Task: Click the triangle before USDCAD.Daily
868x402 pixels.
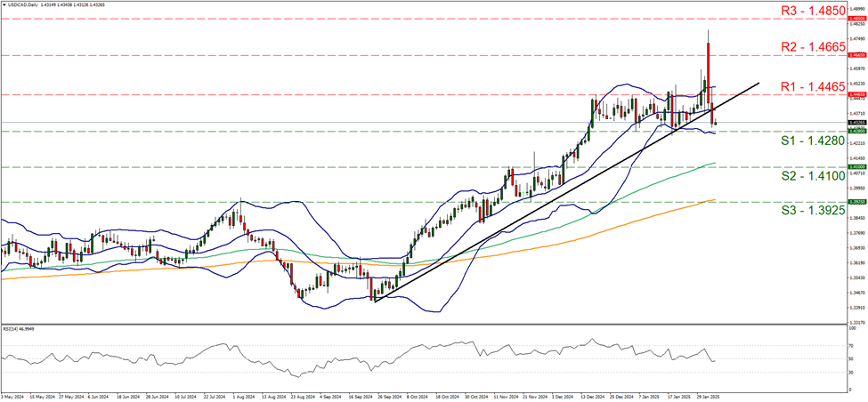Action: click(4, 4)
